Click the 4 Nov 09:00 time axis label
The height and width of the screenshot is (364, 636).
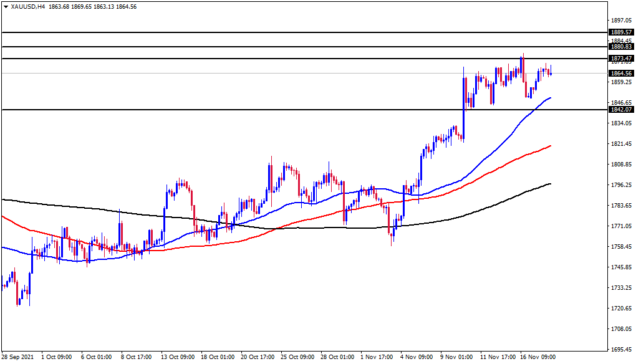[x=417, y=357]
